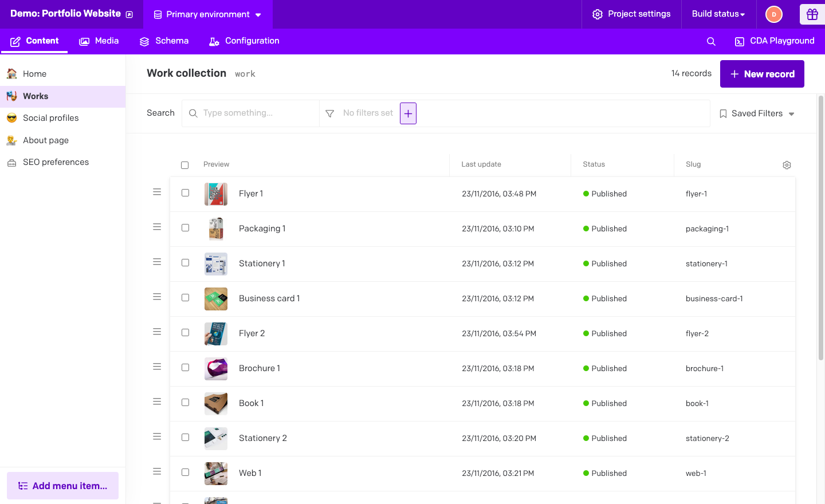This screenshot has width=825, height=504.
Task: Grab the drag handle for Stationery 1
Action: pos(157,262)
